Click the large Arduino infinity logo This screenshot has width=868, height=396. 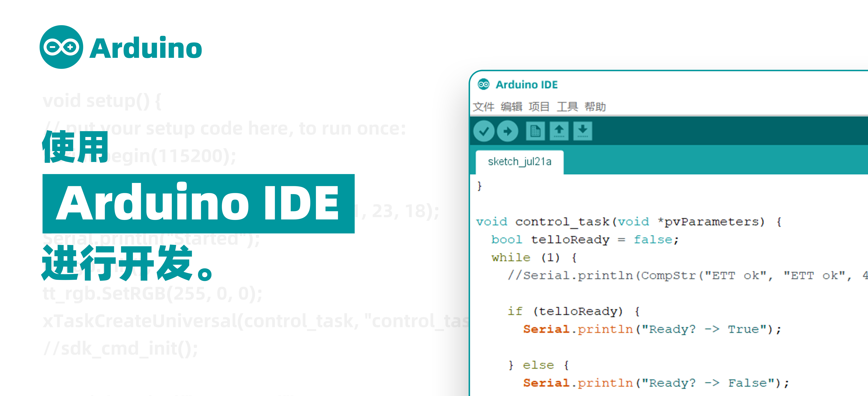[x=61, y=47]
